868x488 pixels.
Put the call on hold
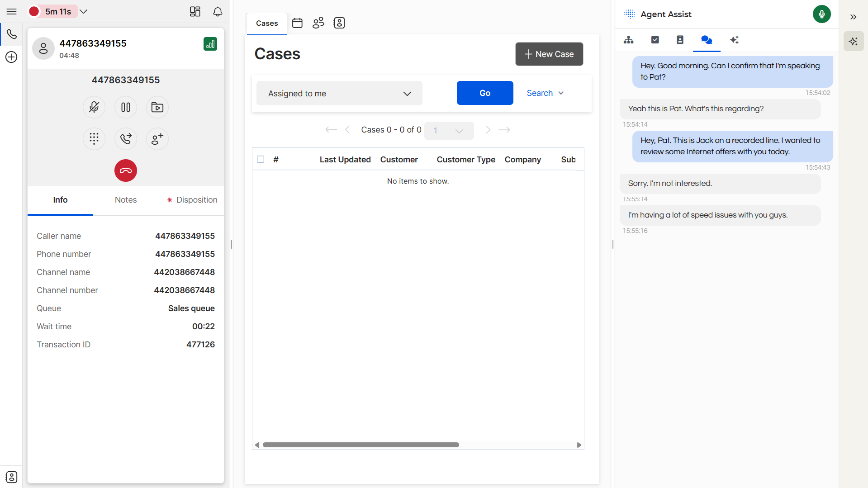pyautogui.click(x=126, y=107)
